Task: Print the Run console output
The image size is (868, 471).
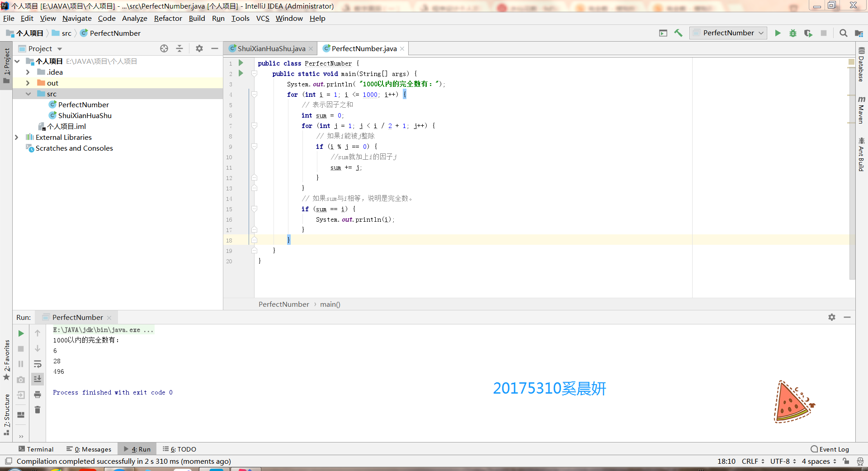Action: (38, 395)
